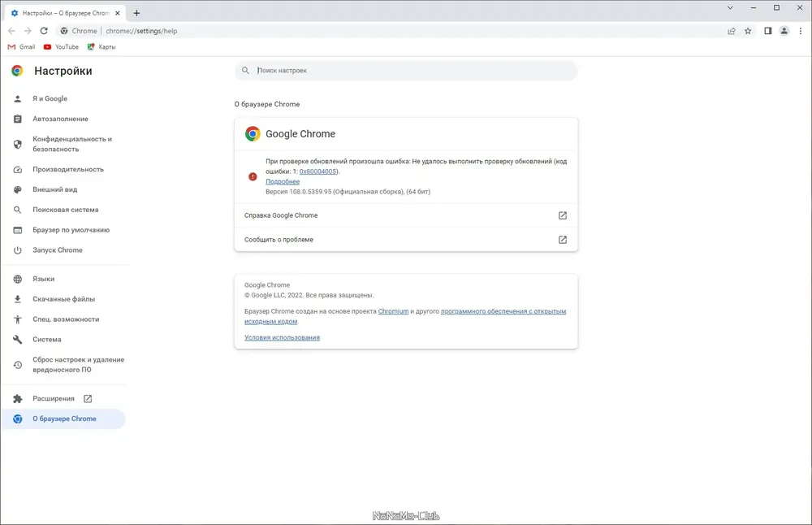Click the address bar URL
Screen dimensions: 812x525
click(141, 31)
